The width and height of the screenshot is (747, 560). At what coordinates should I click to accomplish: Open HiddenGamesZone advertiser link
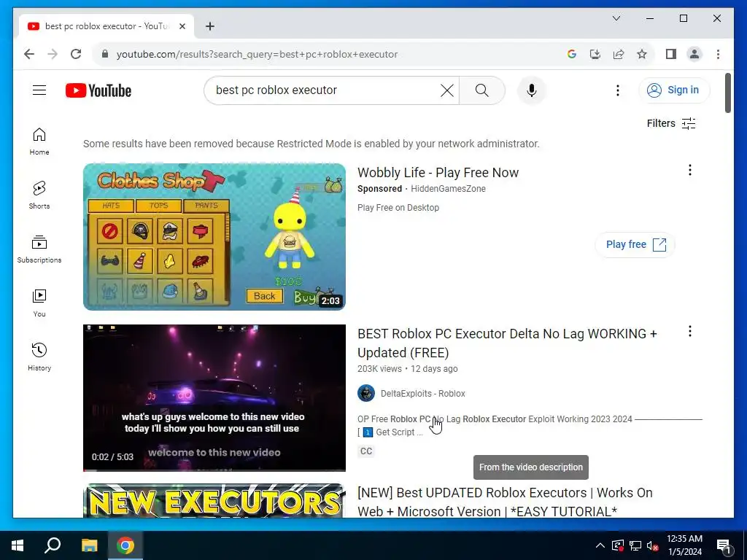point(449,189)
